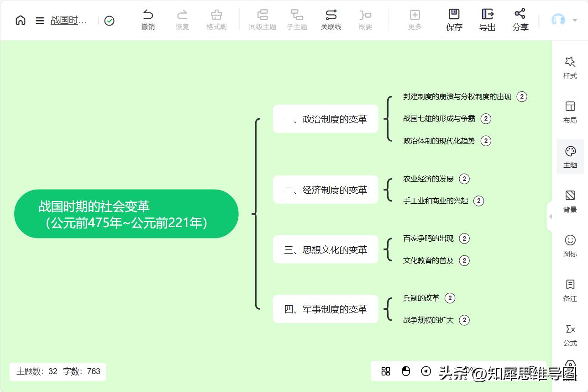Collapse the right sidebar with the chevron
This screenshot has height=392, width=588.
(x=551, y=217)
